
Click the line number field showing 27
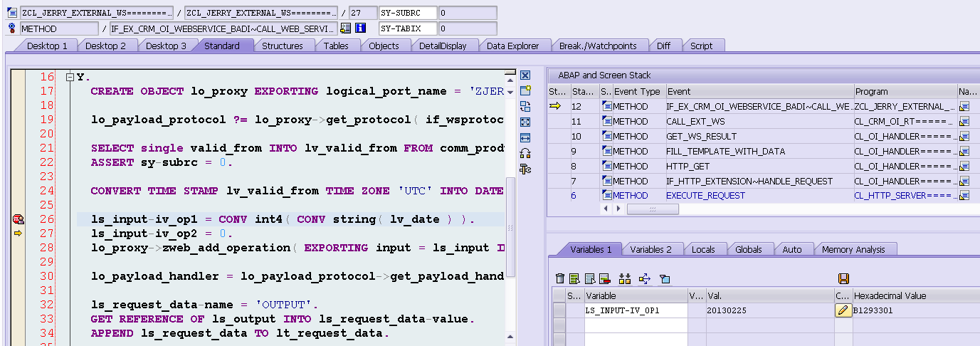(363, 13)
